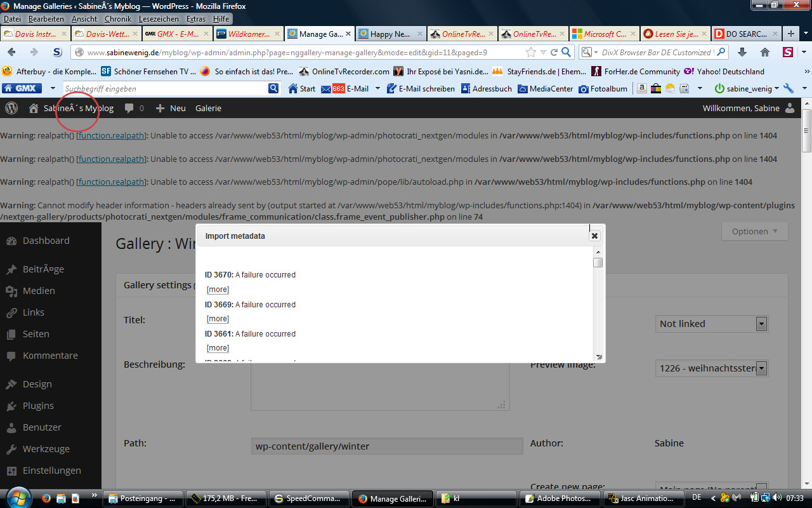This screenshot has height=508, width=812.
Task: Click the Amazon icon in GMX toolbar
Action: click(x=643, y=88)
